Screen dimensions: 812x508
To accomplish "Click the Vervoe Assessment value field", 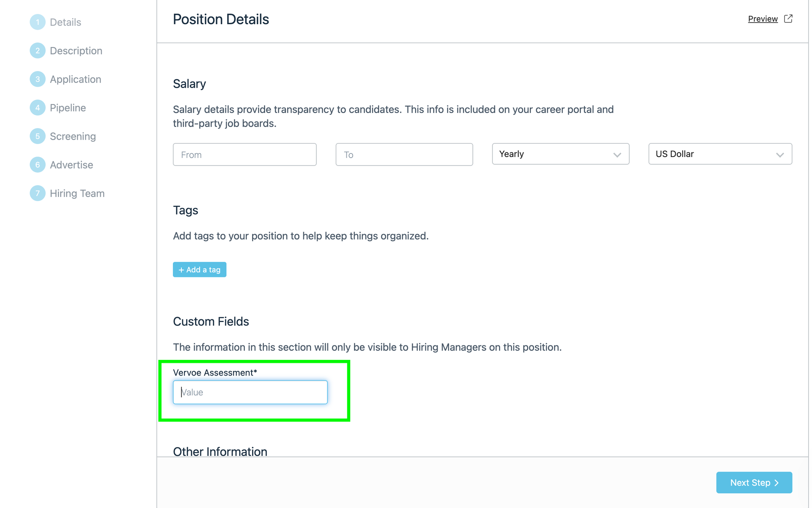I will (250, 392).
